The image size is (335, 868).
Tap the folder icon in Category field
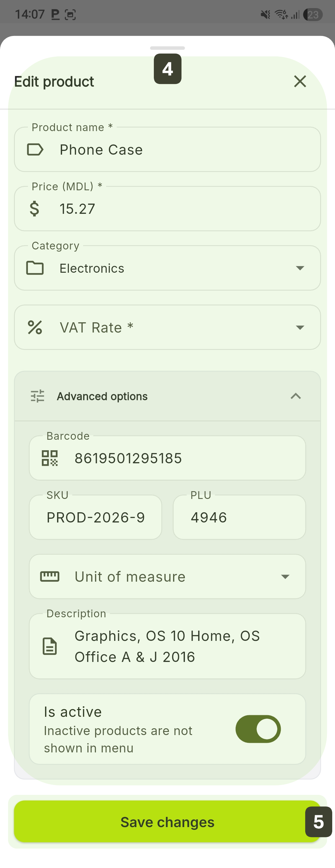(35, 268)
